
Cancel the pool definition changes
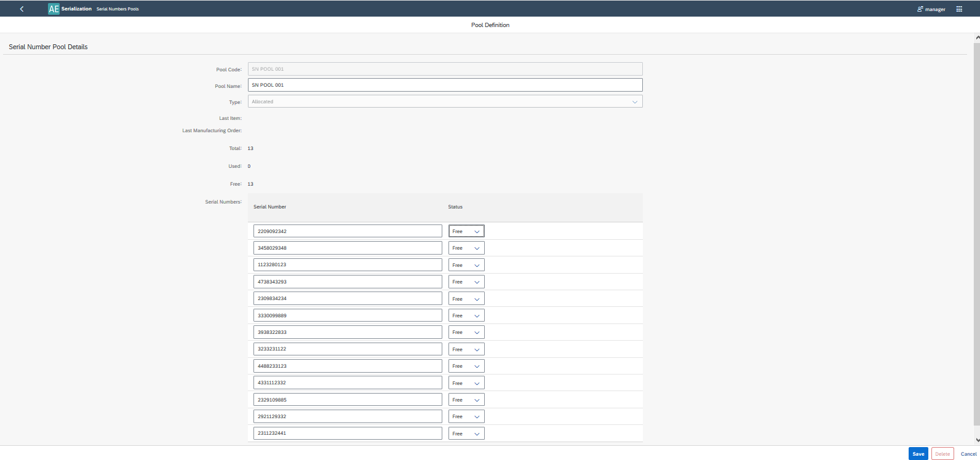968,454
